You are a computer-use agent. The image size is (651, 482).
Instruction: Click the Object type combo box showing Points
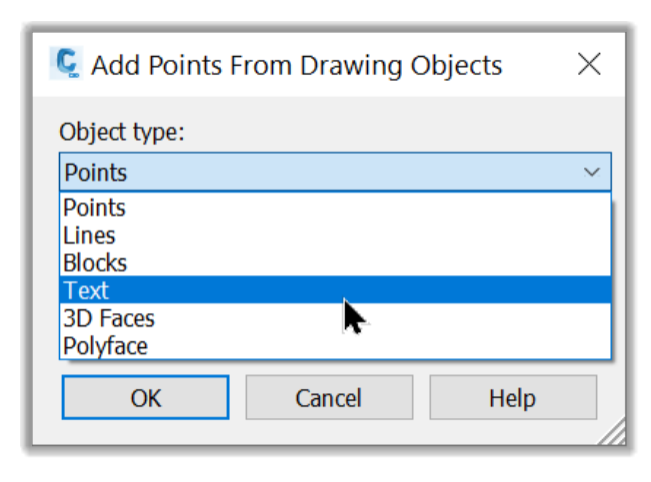(x=320, y=172)
